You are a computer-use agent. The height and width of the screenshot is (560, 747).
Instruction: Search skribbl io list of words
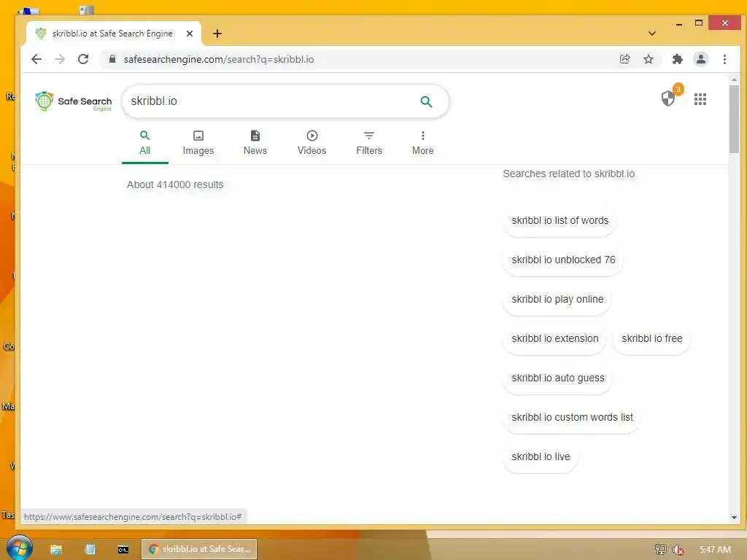[x=560, y=220]
